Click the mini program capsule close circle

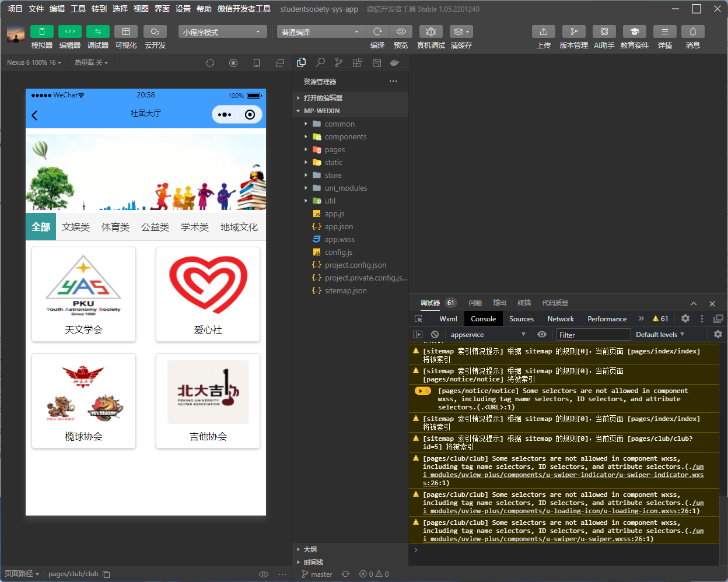pos(250,114)
